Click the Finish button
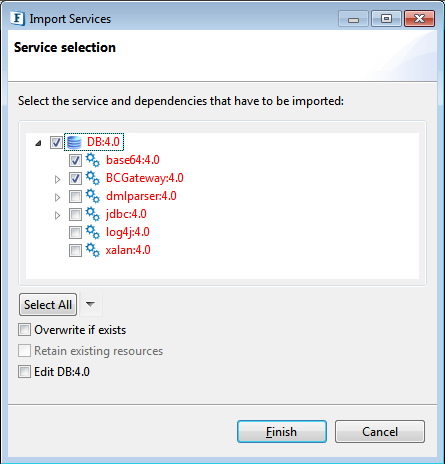445x464 pixels. pos(282,432)
